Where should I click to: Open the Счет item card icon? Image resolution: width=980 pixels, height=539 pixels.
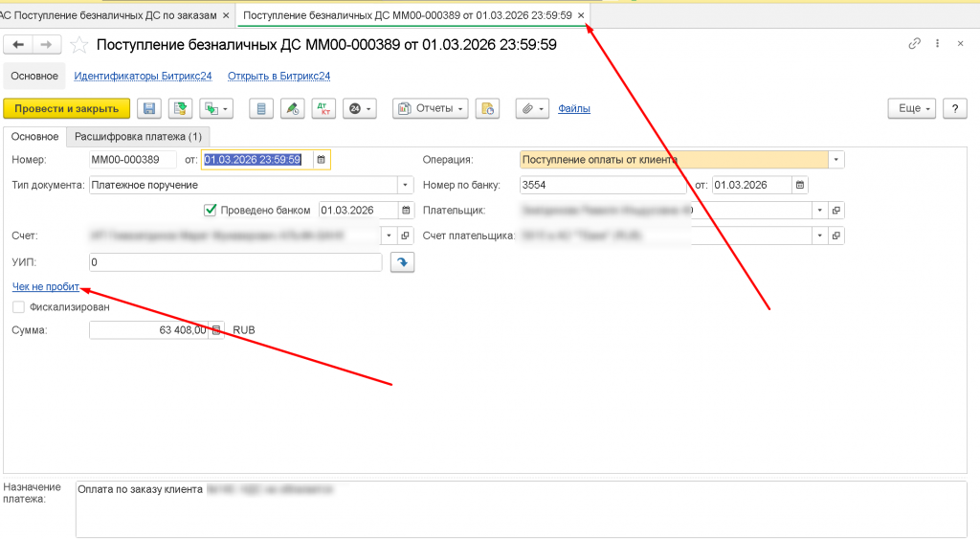tap(405, 236)
